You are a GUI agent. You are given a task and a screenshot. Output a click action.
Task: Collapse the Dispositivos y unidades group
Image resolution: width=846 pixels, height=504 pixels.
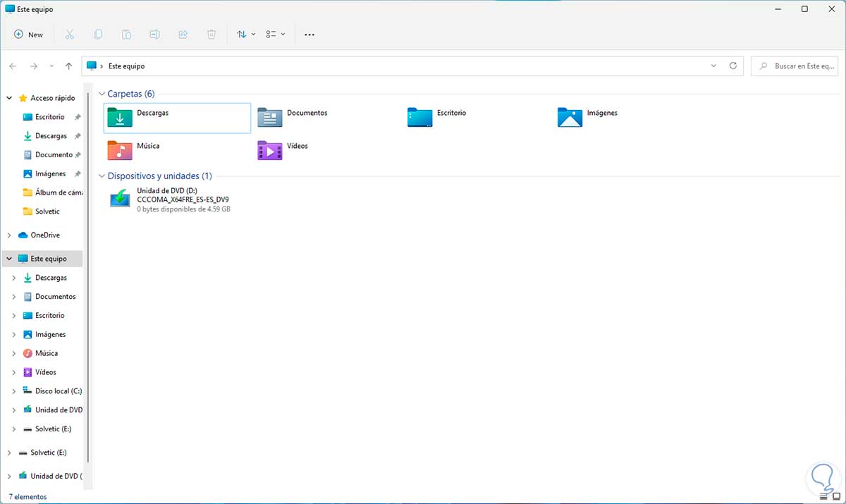coord(102,176)
